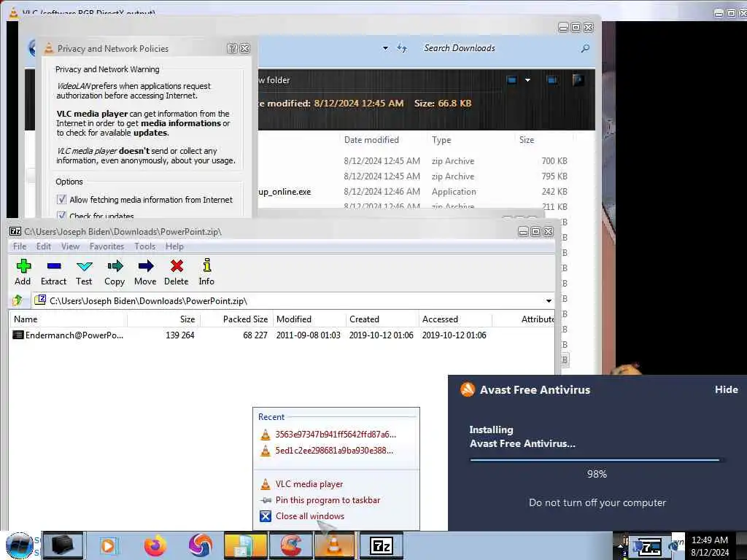Sort Explorer list by Size column header

click(527, 140)
